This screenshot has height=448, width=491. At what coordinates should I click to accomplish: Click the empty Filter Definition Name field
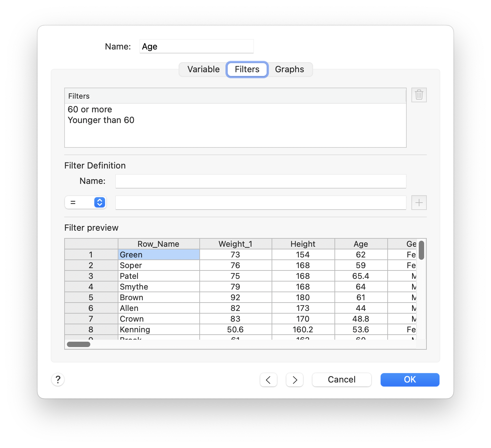(261, 181)
